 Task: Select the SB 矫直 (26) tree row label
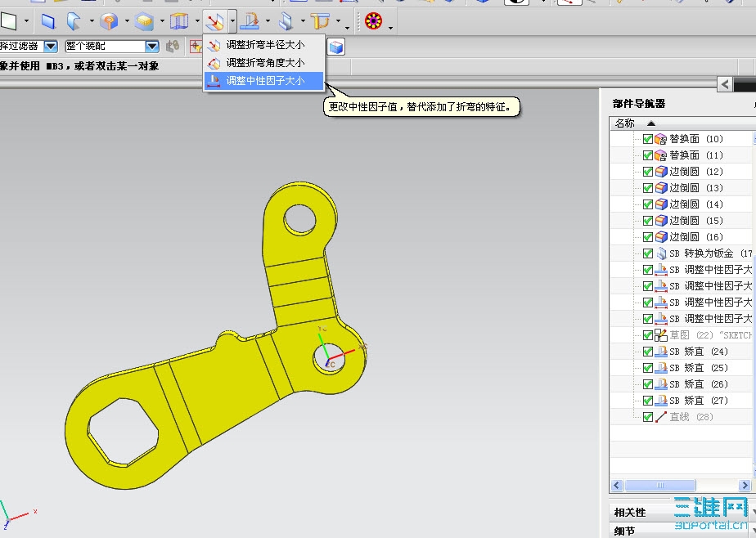[699, 384]
